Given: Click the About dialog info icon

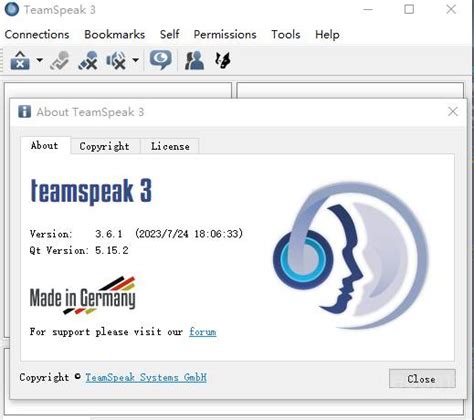Looking at the screenshot, I should (x=24, y=112).
